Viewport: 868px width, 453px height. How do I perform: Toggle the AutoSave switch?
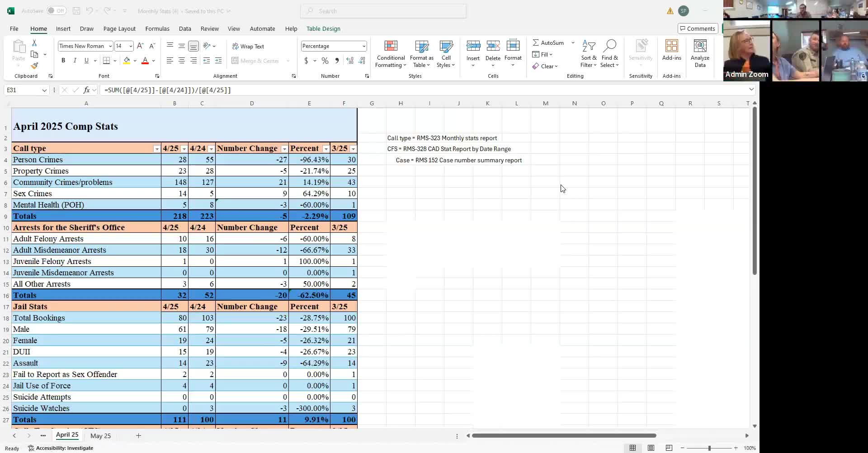coord(57,11)
